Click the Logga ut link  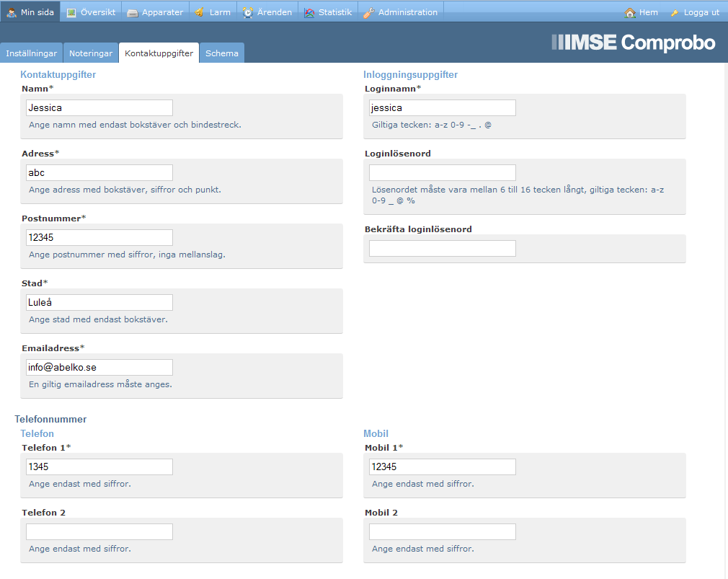tap(695, 12)
